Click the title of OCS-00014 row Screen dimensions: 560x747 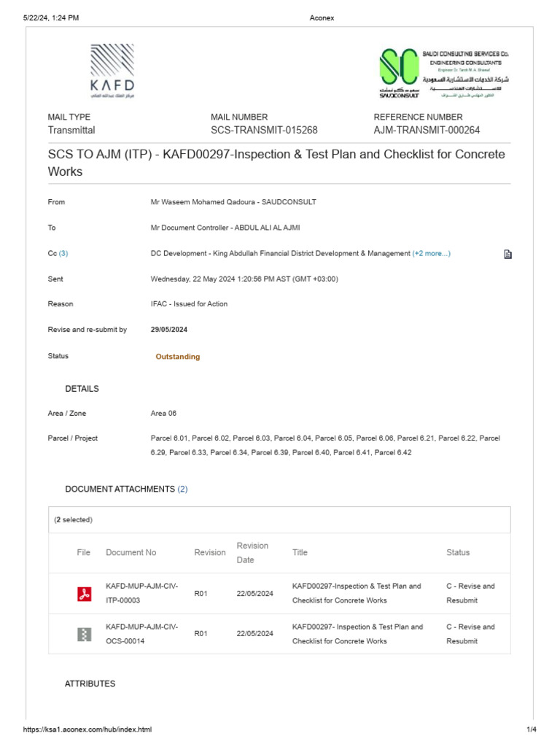point(357,634)
